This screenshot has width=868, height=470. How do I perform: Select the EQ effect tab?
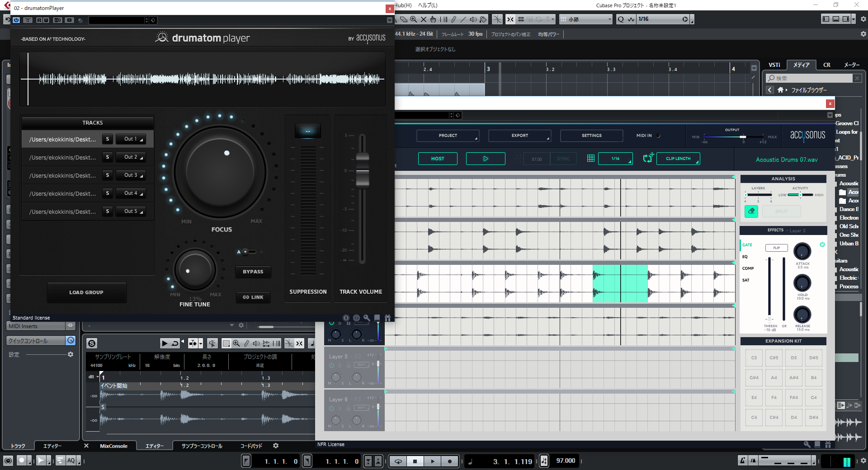coord(745,257)
